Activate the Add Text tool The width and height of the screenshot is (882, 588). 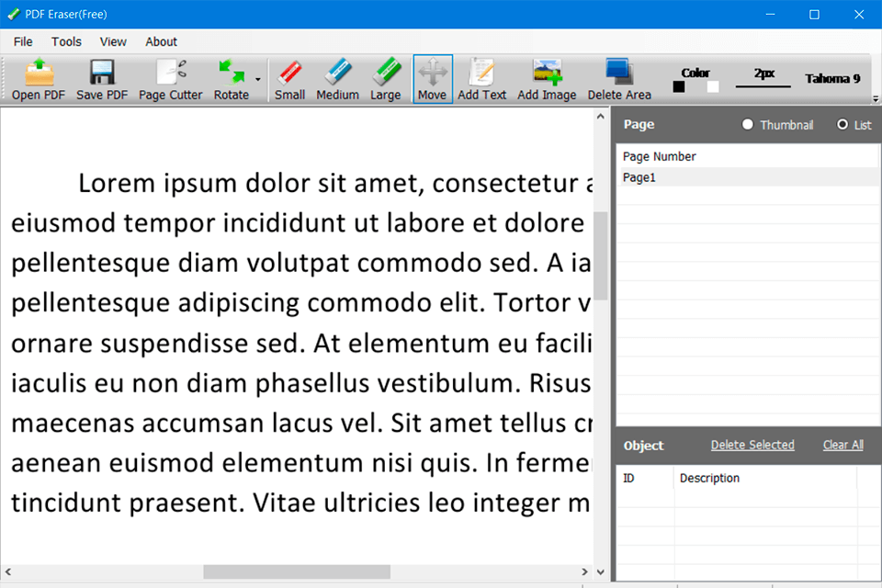[x=481, y=78]
